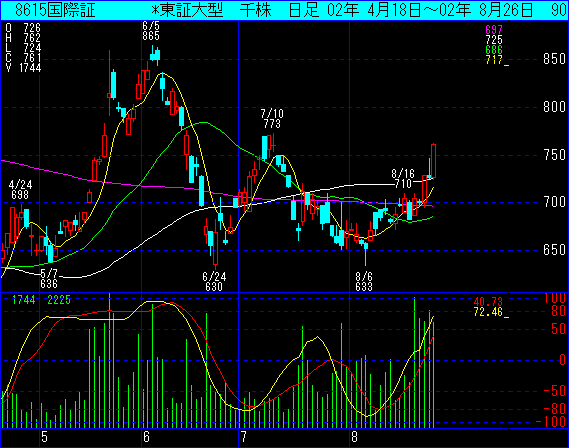Click the oscillator axis label 100

point(555,299)
